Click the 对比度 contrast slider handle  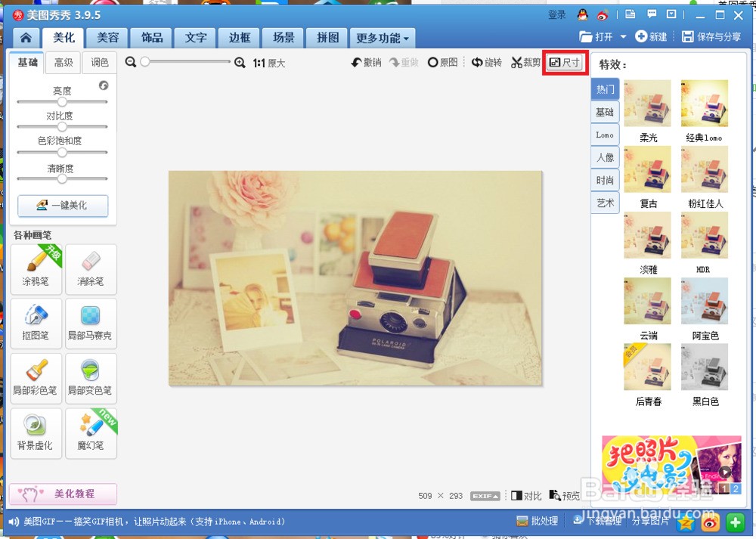62,127
